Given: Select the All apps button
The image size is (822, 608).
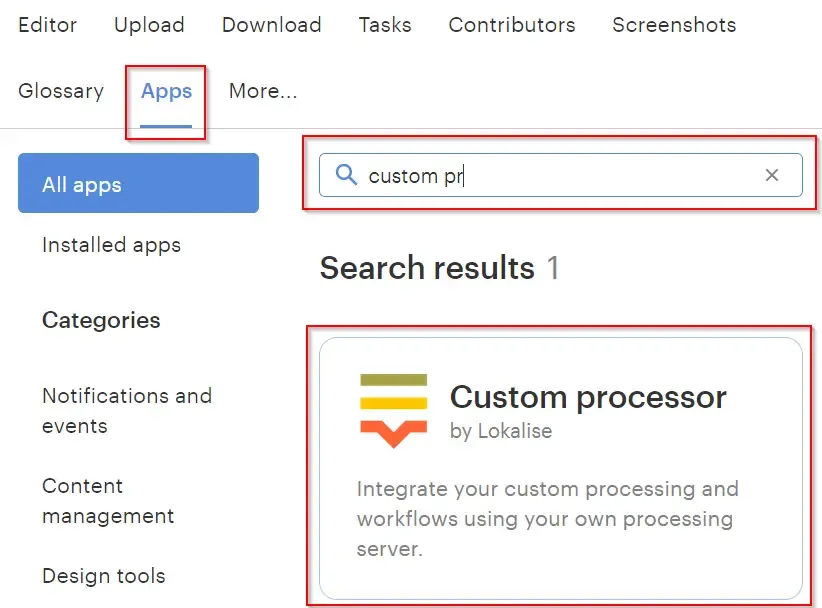Looking at the screenshot, I should [x=138, y=183].
